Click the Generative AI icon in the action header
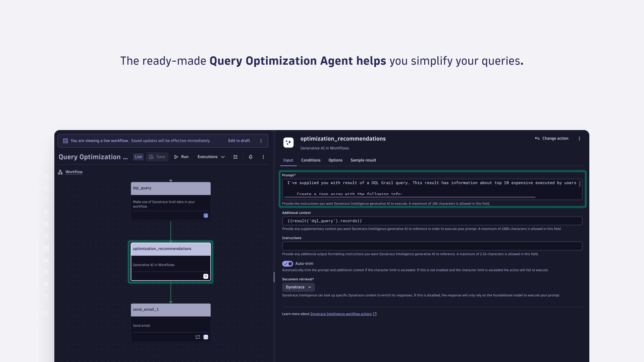644x362 pixels. pos(288,142)
